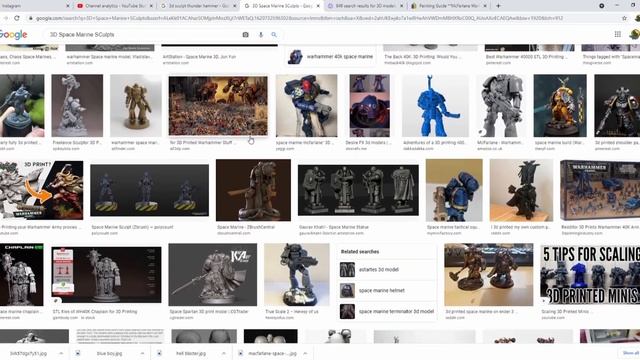Run search with the blue magnifier icon
The image size is (640, 360).
coord(274,35)
